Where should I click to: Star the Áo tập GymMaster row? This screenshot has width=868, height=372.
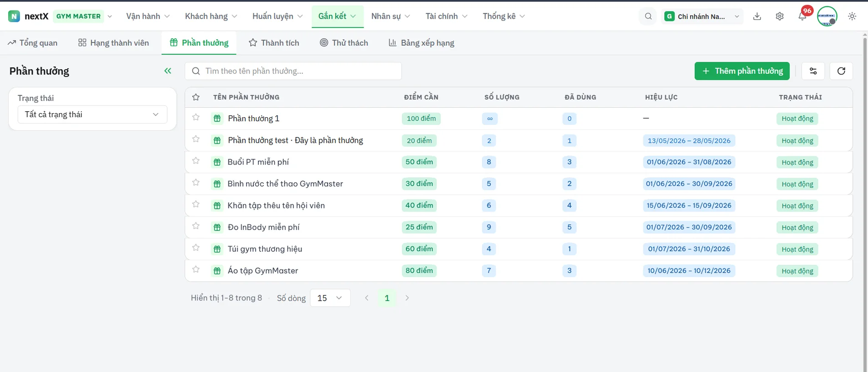coord(196,269)
